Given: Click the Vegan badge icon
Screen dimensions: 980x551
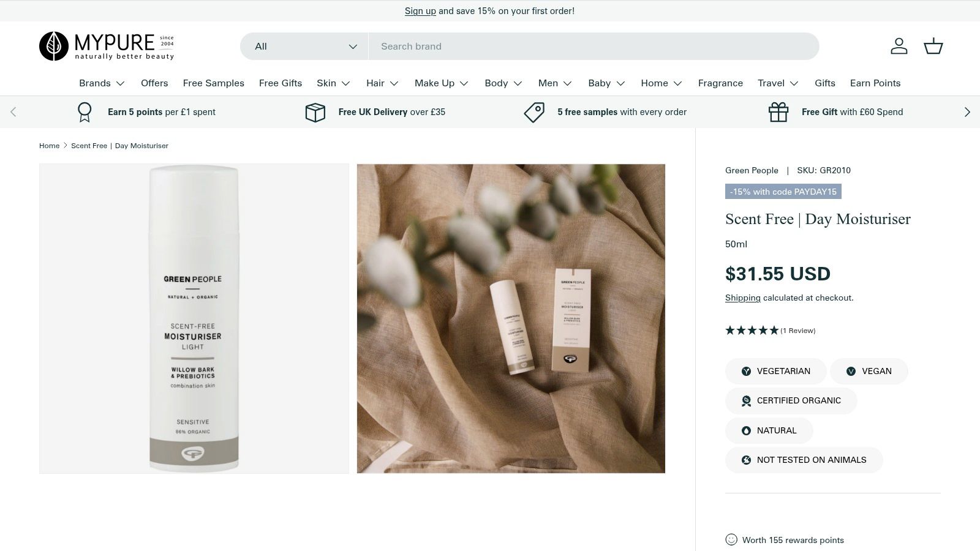Looking at the screenshot, I should [x=851, y=371].
